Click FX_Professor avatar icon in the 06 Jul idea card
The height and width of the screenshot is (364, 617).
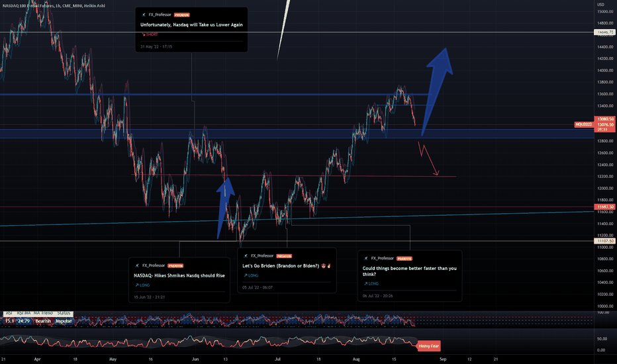[x=366, y=259]
